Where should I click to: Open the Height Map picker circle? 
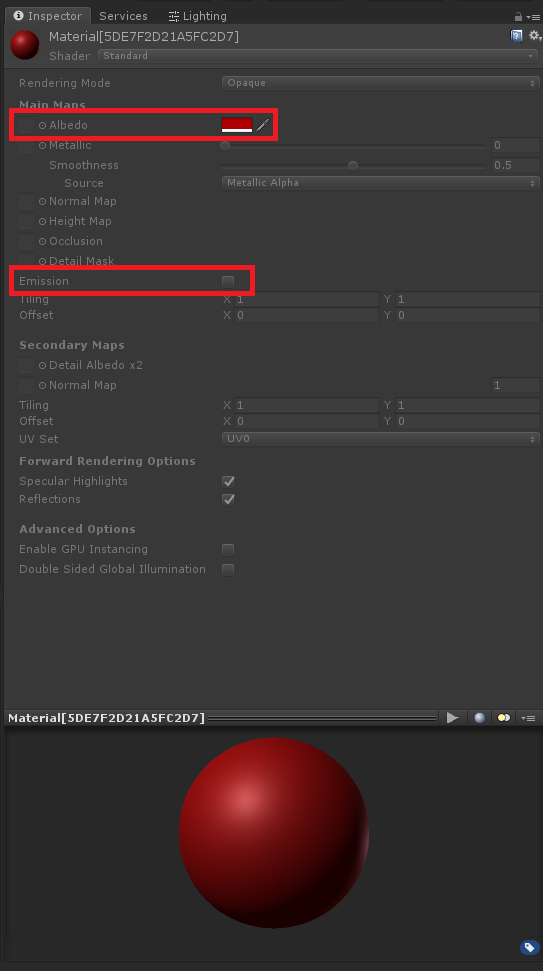pyautogui.click(x=42, y=221)
